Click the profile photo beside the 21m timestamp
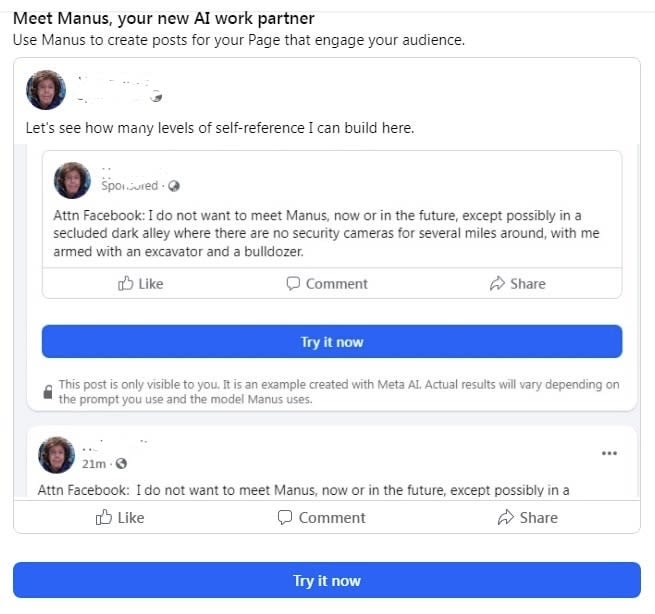This screenshot has width=655, height=614. (57, 455)
